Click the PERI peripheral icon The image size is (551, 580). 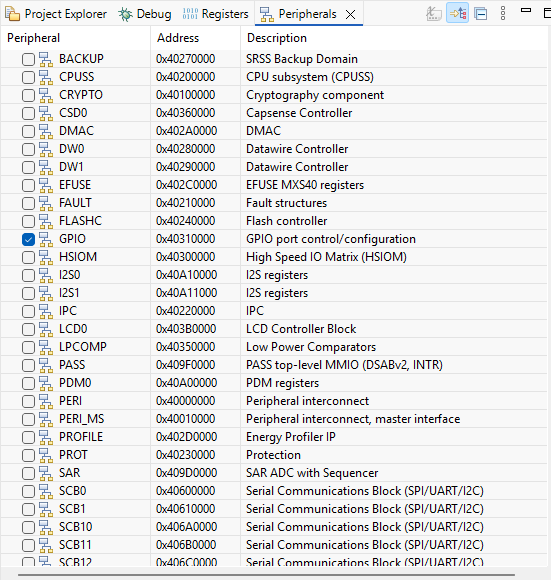coord(46,401)
